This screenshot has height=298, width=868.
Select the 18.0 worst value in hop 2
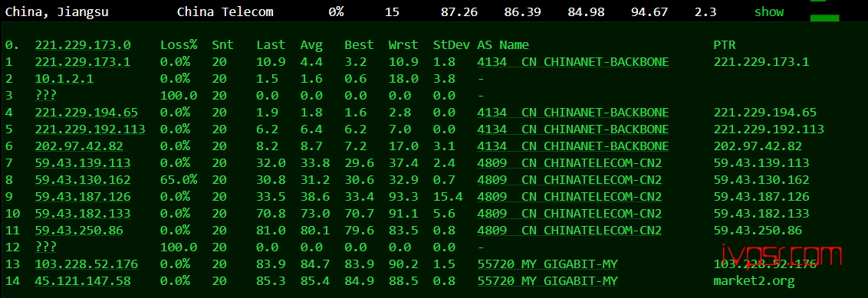[403, 79]
